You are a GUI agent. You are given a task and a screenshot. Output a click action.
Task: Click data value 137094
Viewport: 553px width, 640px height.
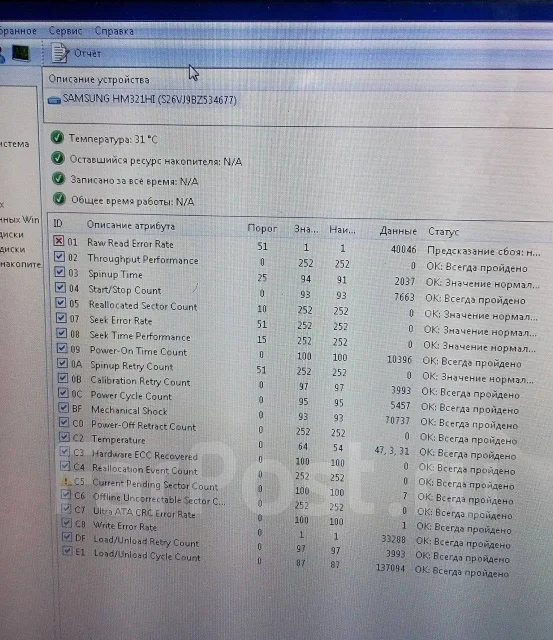tap(390, 568)
